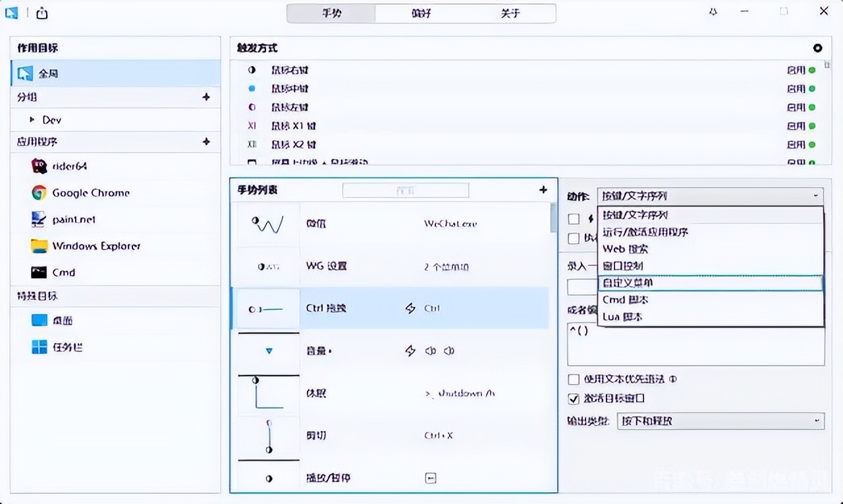Select the Cmd application target
Screen dimensions: 843x504
coord(63,272)
